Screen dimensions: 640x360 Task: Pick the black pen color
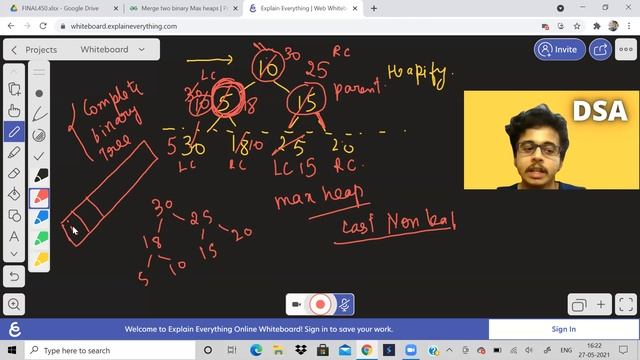(x=40, y=176)
